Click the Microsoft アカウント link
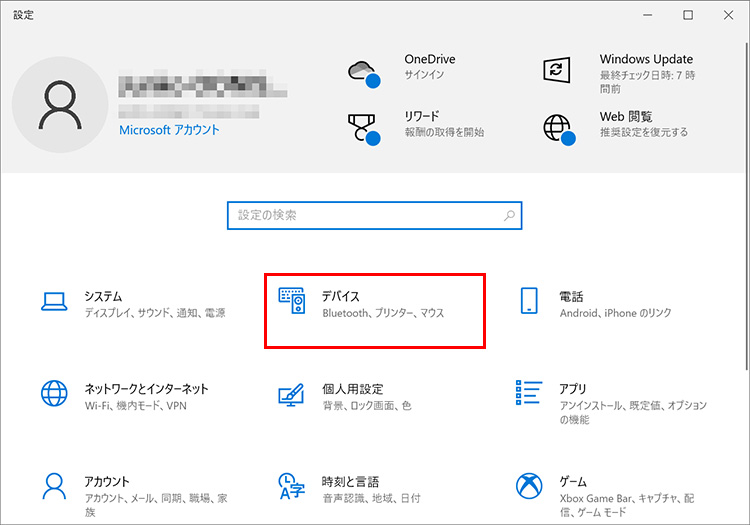Viewport: 750px width, 525px height. coord(169,130)
